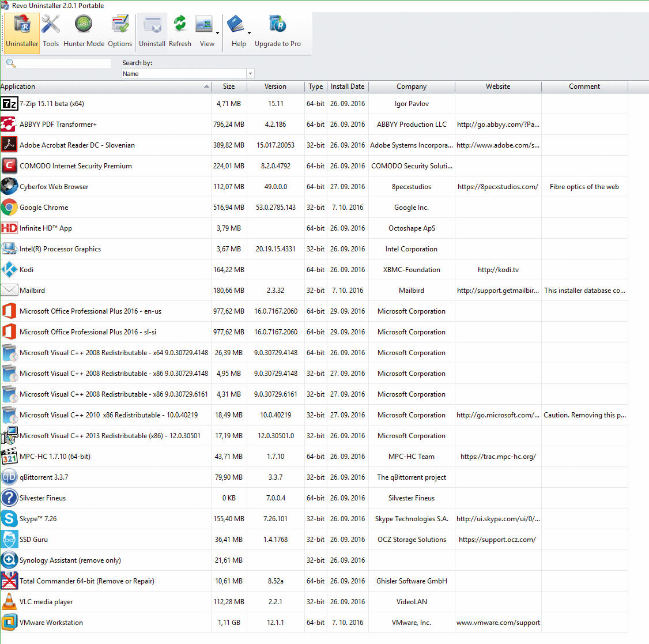Click Visual C++ 2008 x86 9.0.30729.6161 row

point(314,394)
